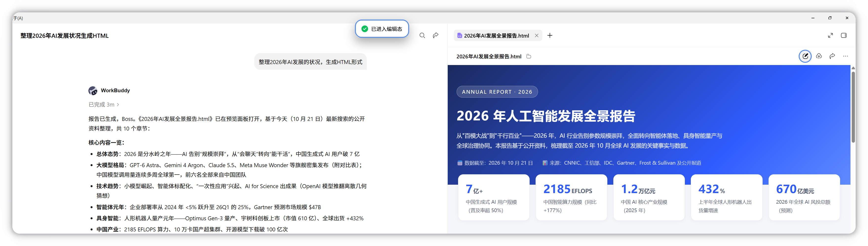This screenshot has width=868, height=246.
Task: Click the ANNUAL REPORT · 2026 badge
Action: pyautogui.click(x=497, y=92)
